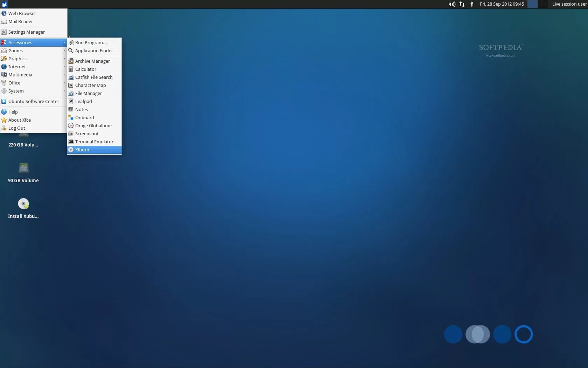Click the Xfce mouse menu icon in the top panel
The width and height of the screenshot is (588, 368).
(x=5, y=4)
